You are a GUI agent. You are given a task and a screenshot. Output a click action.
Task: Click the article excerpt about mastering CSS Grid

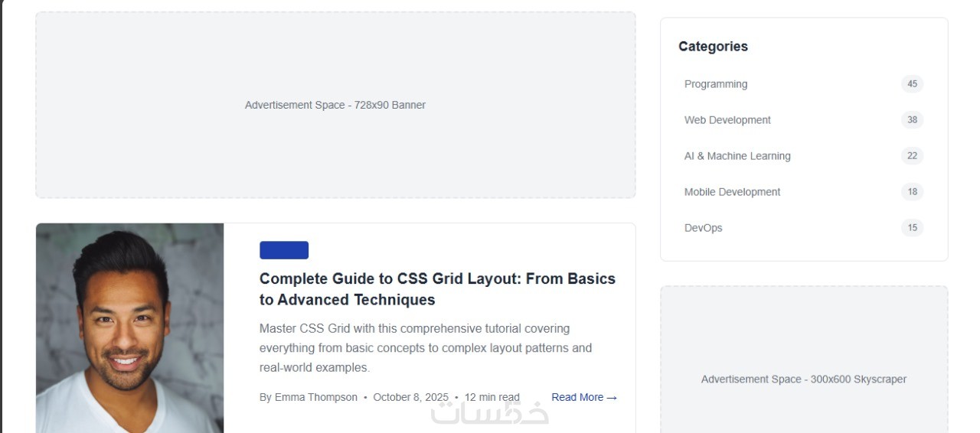point(425,348)
